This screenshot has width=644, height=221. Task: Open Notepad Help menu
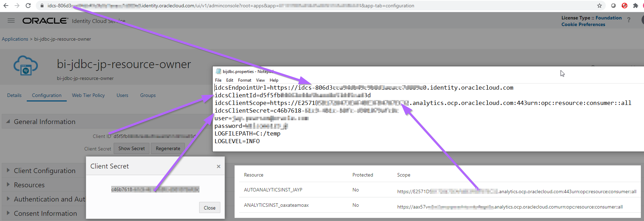tap(274, 80)
